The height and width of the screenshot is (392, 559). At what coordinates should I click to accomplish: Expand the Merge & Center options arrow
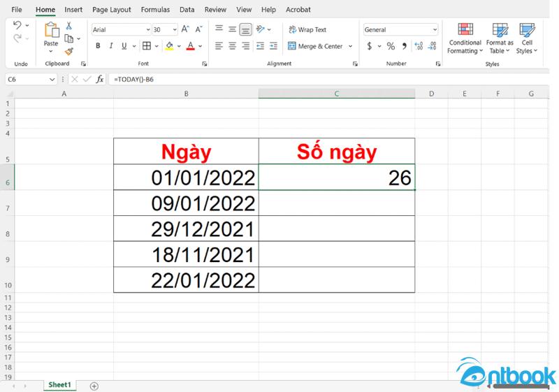click(351, 46)
